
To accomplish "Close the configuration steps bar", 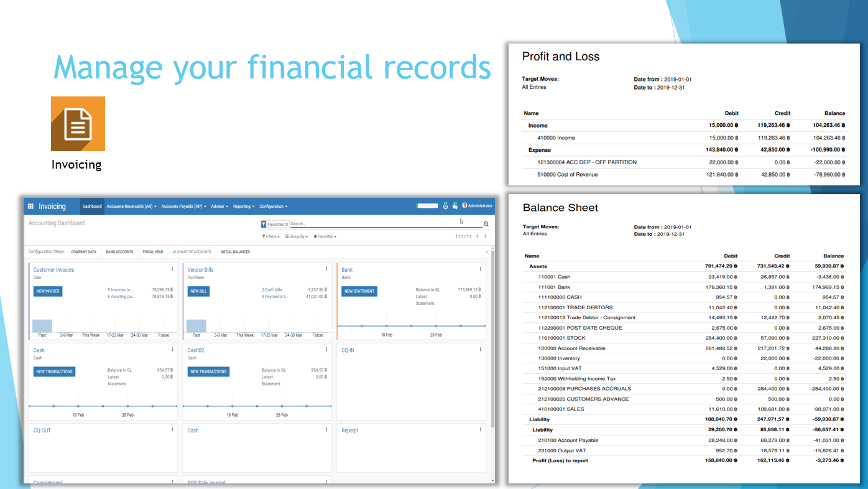I will click(487, 252).
